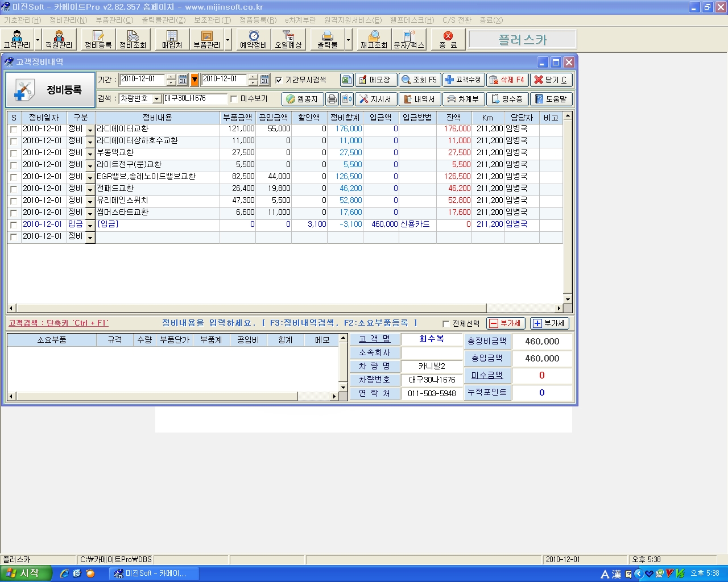The image size is (728, 582).
Task: Click 조회 F5 search button
Action: pyautogui.click(x=420, y=80)
